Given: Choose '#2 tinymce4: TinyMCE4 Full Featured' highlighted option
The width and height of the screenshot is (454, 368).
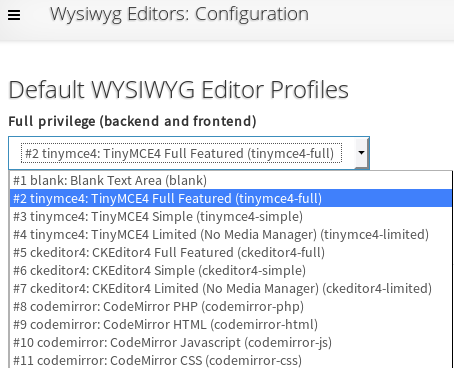Looking at the screenshot, I should tap(231, 199).
